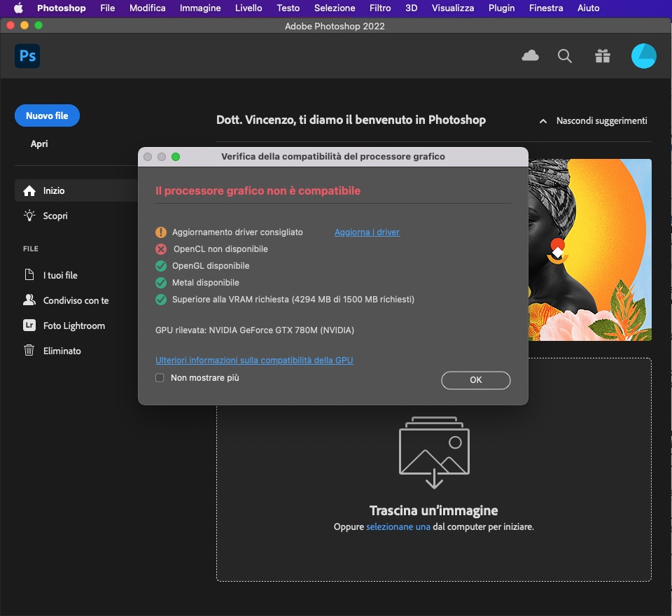
Task: Open the Condiviso con te label
Action: pyautogui.click(x=76, y=300)
